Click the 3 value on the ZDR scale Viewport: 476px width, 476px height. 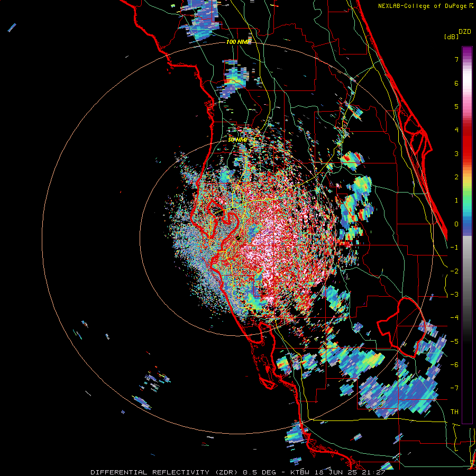click(456, 153)
